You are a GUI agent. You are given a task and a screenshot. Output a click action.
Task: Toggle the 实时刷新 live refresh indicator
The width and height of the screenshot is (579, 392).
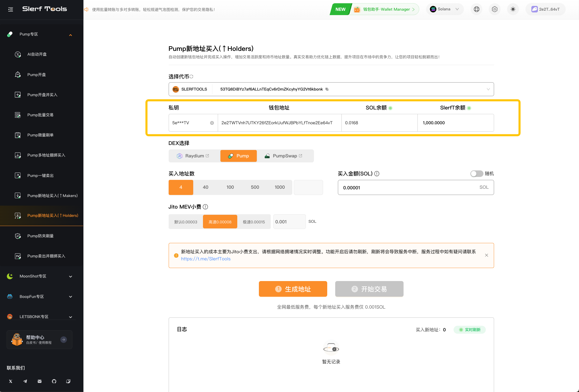coord(470,330)
